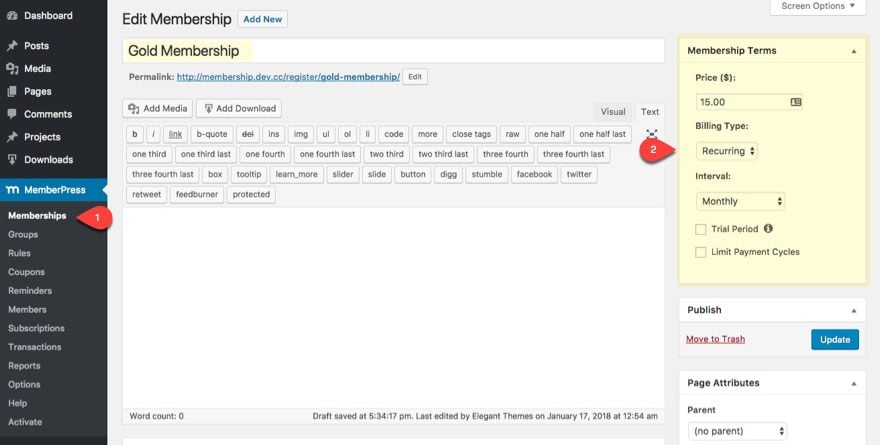880x445 pixels.
Task: Open the Billing Type Recurring dropdown
Action: tap(727, 151)
